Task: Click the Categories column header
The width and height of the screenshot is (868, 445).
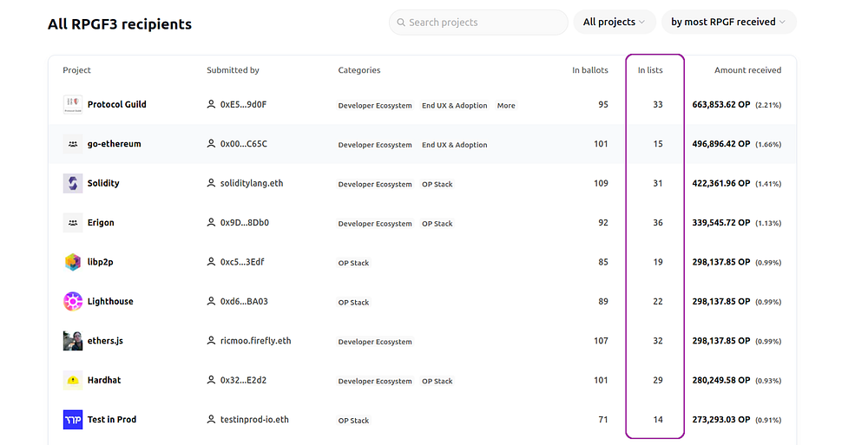Action: coord(359,70)
